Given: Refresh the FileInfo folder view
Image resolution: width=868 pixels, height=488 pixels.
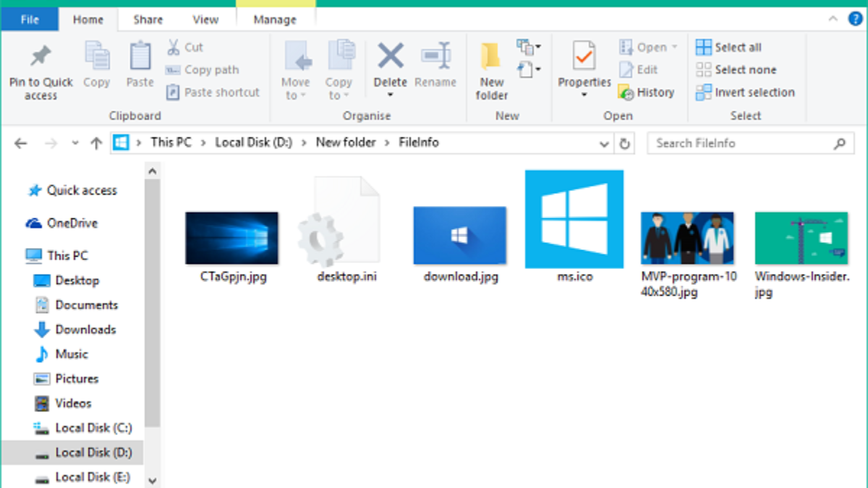Looking at the screenshot, I should pyautogui.click(x=625, y=143).
